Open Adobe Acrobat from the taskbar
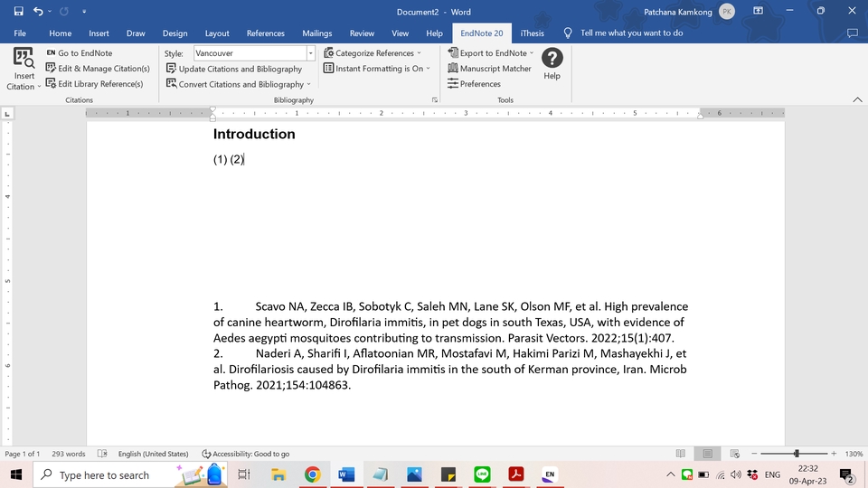The width and height of the screenshot is (868, 488). (516, 474)
